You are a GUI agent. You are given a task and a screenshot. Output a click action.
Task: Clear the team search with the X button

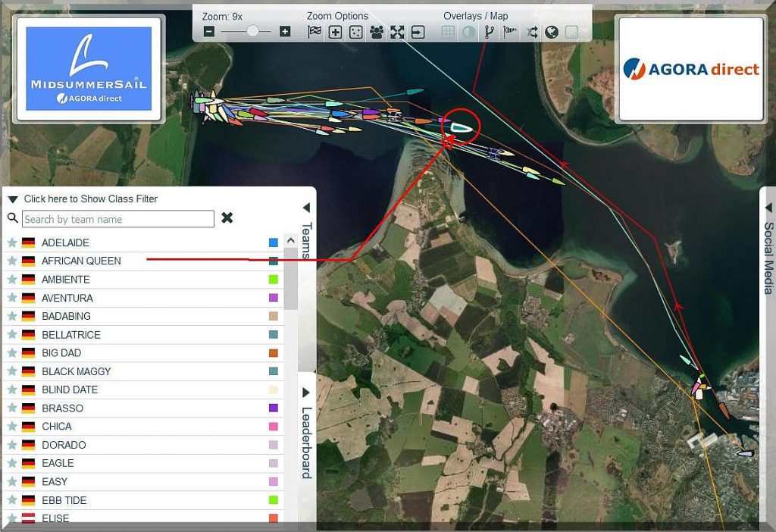click(x=227, y=218)
